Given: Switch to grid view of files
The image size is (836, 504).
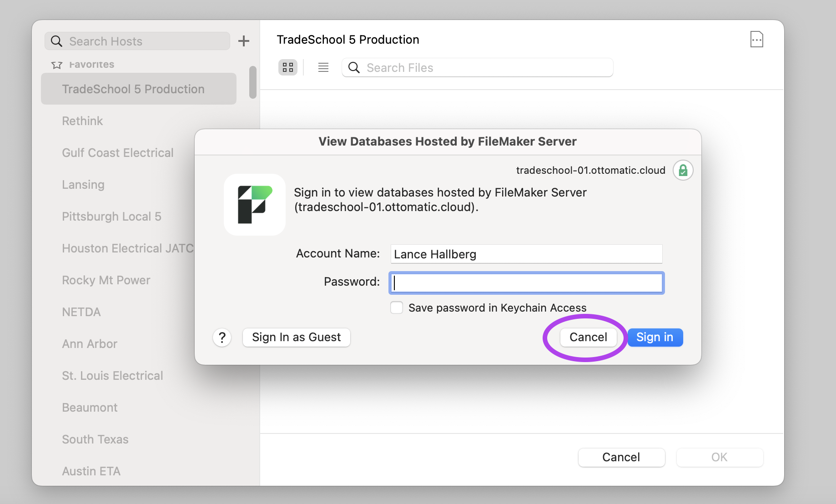Looking at the screenshot, I should pos(288,67).
